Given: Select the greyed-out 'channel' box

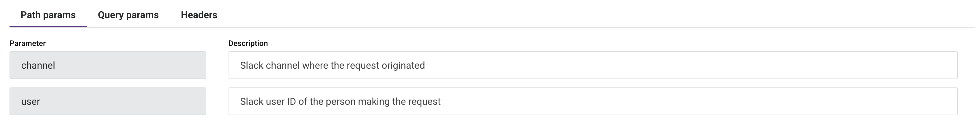Looking at the screenshot, I should [x=108, y=66].
